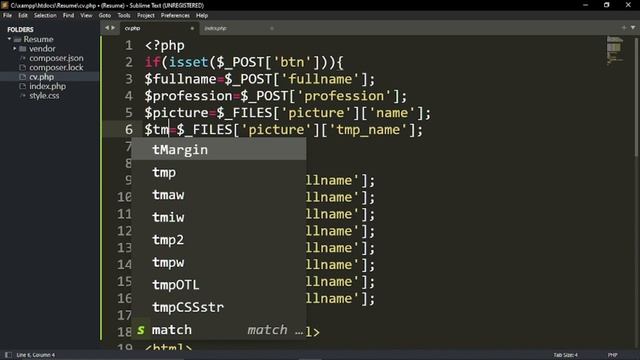The width and height of the screenshot is (640, 360).
Task: Switch to the cv.php tab
Action: point(159,28)
